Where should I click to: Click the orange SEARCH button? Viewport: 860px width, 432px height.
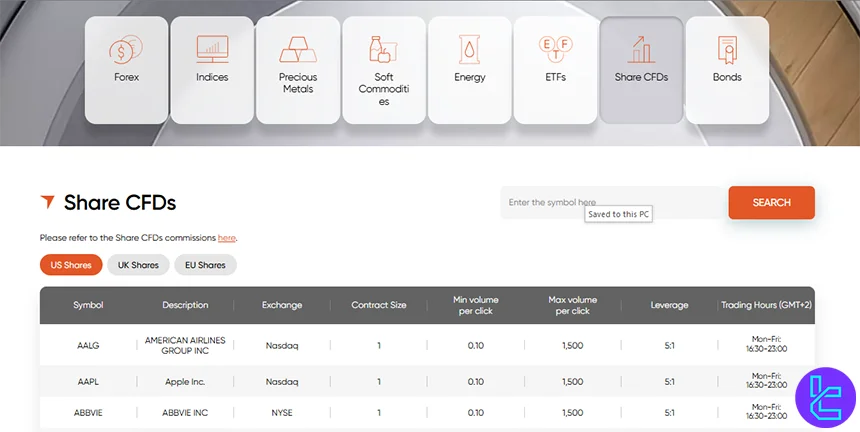point(772,202)
